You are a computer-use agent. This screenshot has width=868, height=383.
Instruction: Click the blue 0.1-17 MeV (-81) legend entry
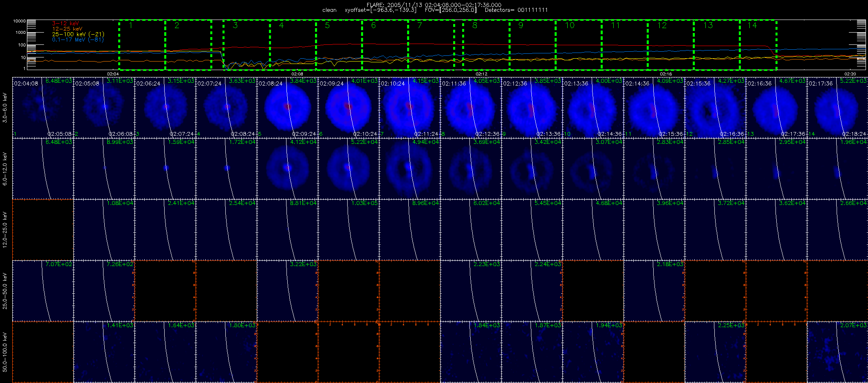(78, 40)
